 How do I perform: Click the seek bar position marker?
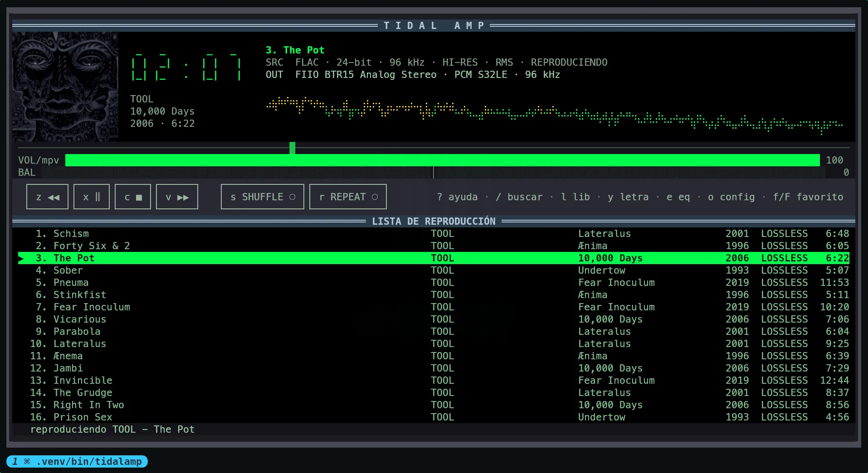293,148
